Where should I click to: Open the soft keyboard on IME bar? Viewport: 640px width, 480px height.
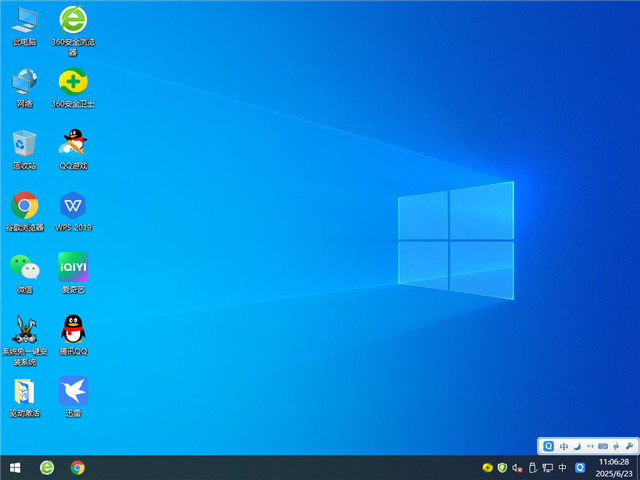[x=603, y=446]
